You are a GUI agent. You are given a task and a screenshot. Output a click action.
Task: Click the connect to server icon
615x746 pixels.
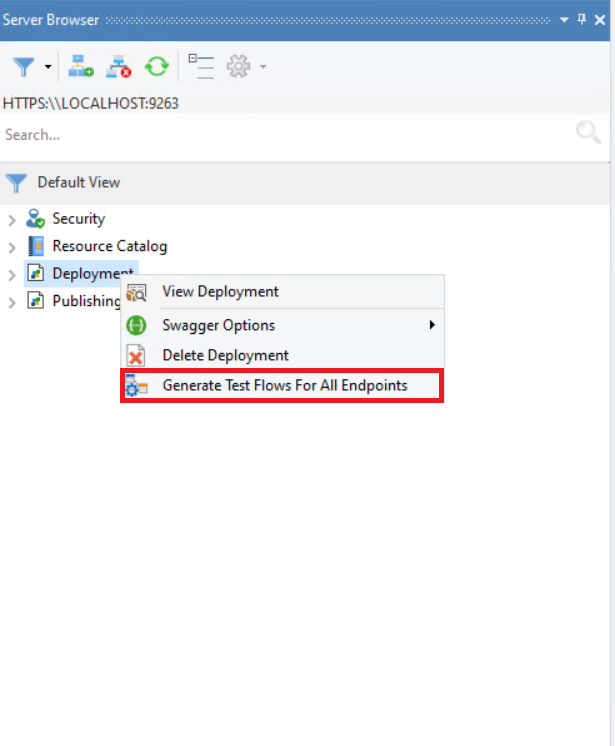[x=81, y=67]
